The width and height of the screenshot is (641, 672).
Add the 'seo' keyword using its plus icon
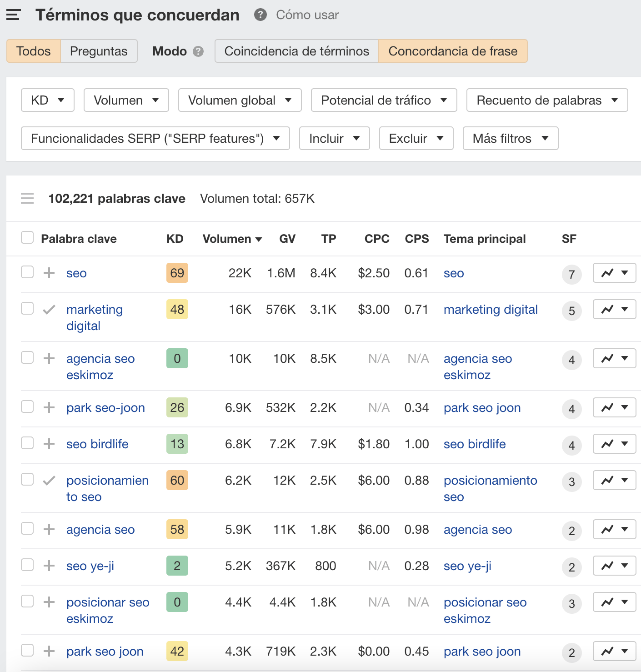(x=49, y=273)
